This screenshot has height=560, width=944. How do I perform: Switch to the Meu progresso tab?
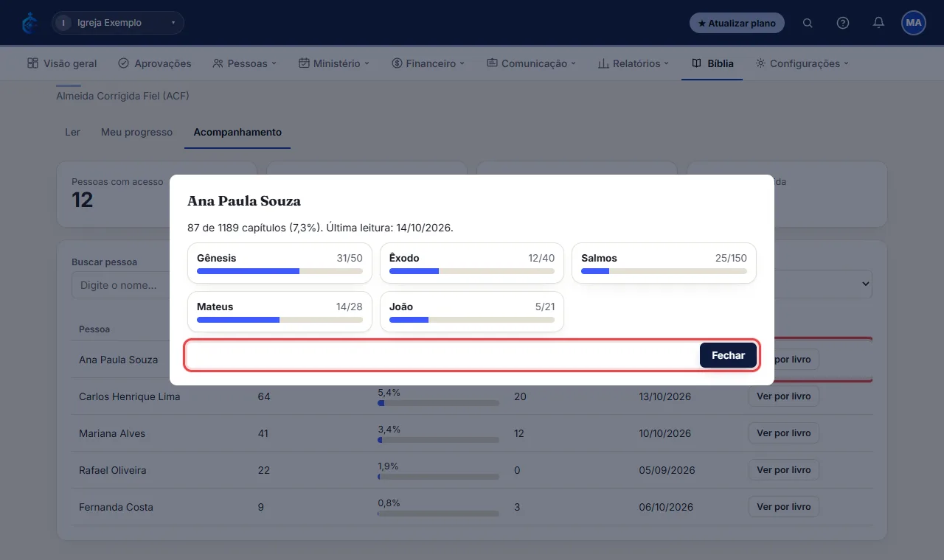point(136,132)
